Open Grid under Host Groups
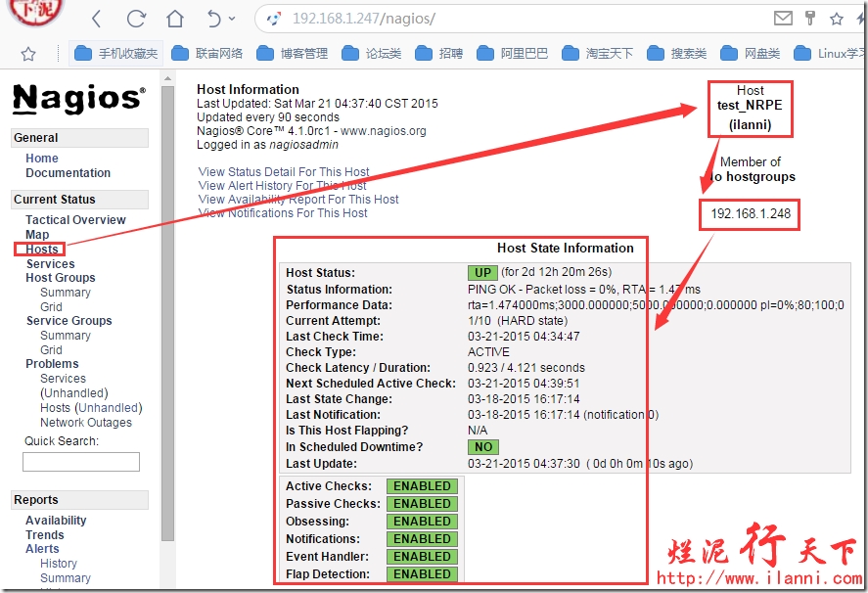This screenshot has height=593, width=868. [51, 306]
